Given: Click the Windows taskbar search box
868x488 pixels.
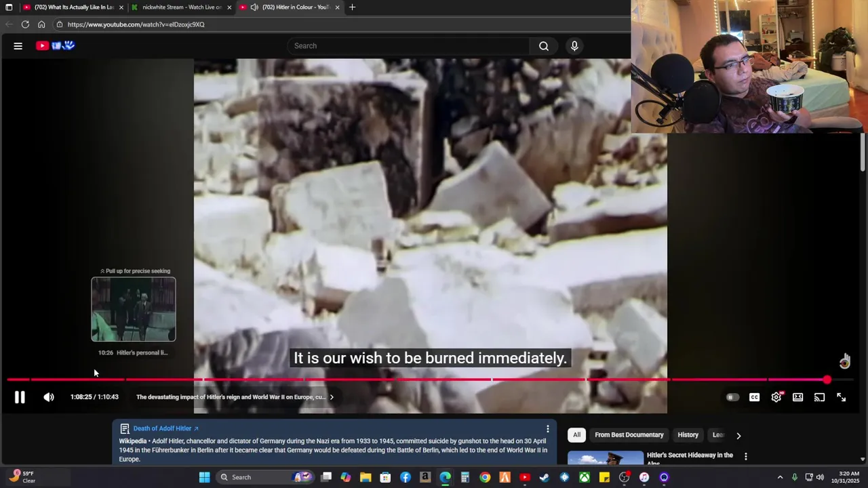Looking at the screenshot, I should coord(264,477).
